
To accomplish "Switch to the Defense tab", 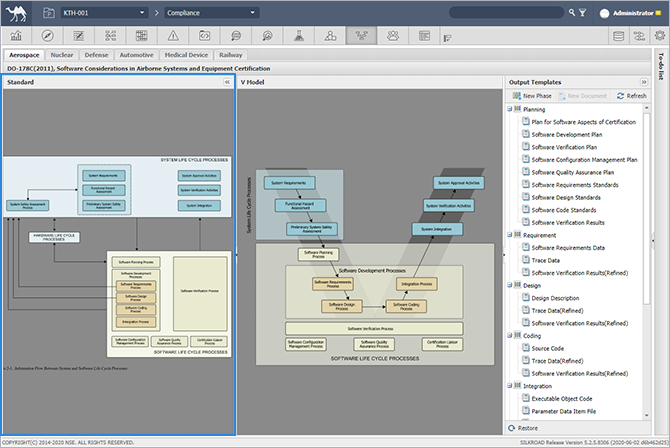I will click(96, 55).
